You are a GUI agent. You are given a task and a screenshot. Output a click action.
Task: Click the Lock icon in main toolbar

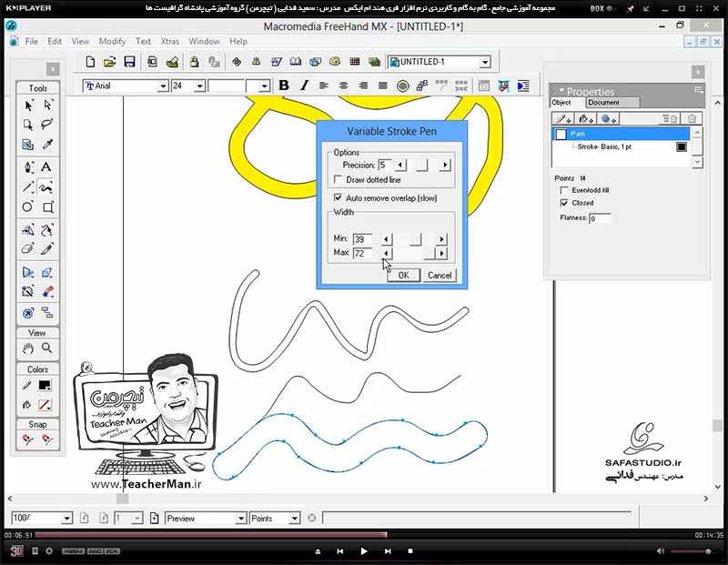(x=194, y=62)
